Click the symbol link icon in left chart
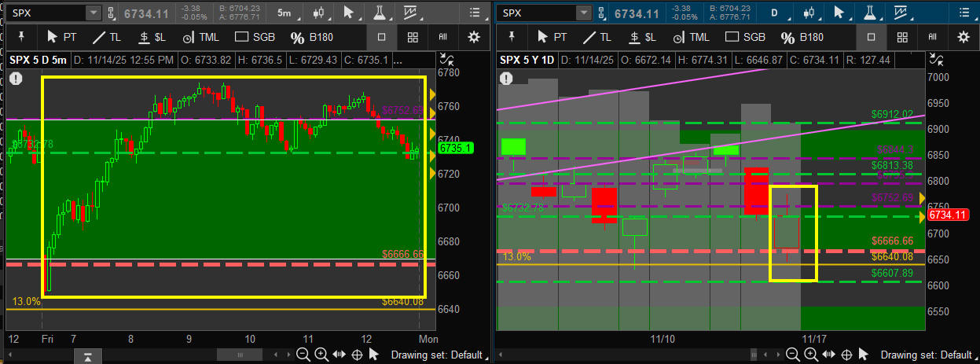 coord(111,13)
